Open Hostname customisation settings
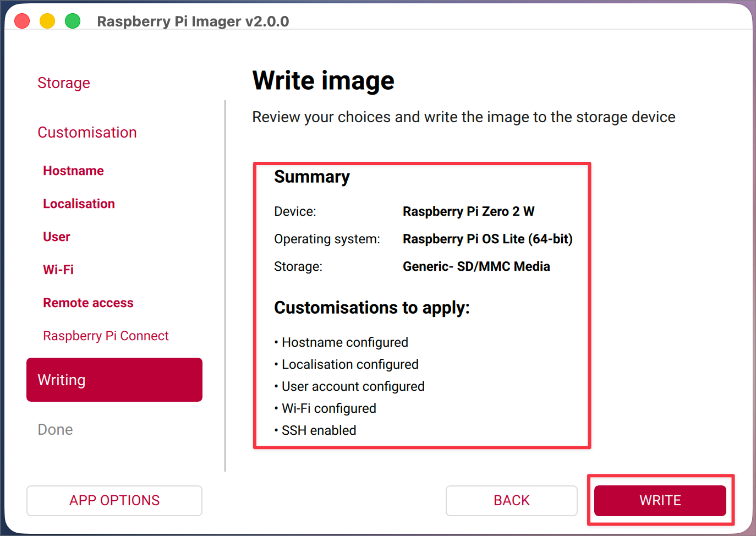 pos(73,171)
